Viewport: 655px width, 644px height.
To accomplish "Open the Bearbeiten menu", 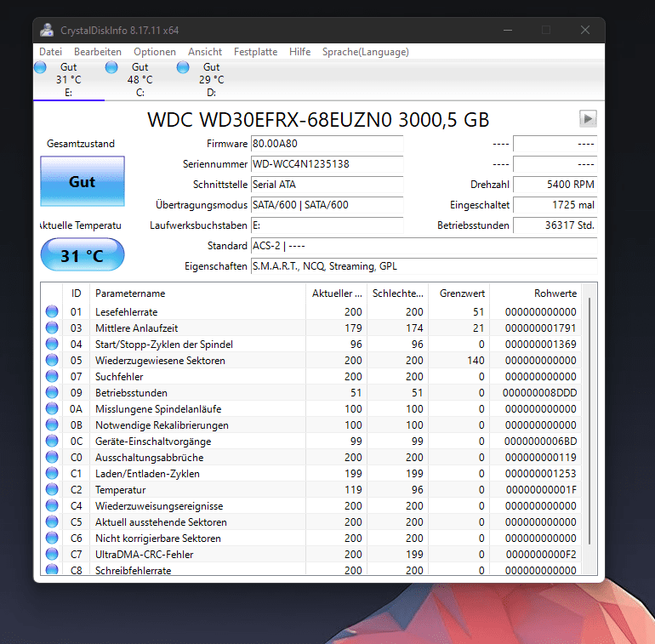I will coord(98,52).
